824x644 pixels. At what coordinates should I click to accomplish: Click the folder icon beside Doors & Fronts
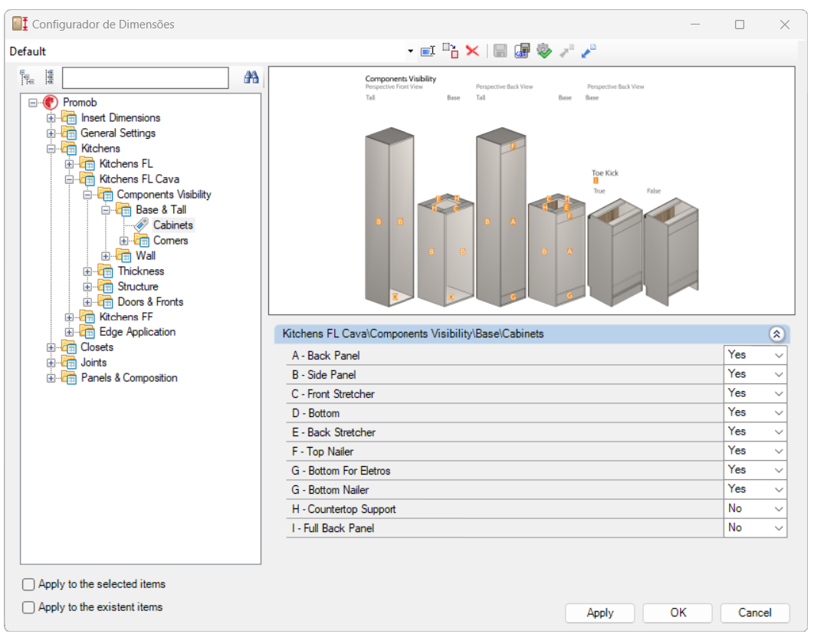point(106,302)
